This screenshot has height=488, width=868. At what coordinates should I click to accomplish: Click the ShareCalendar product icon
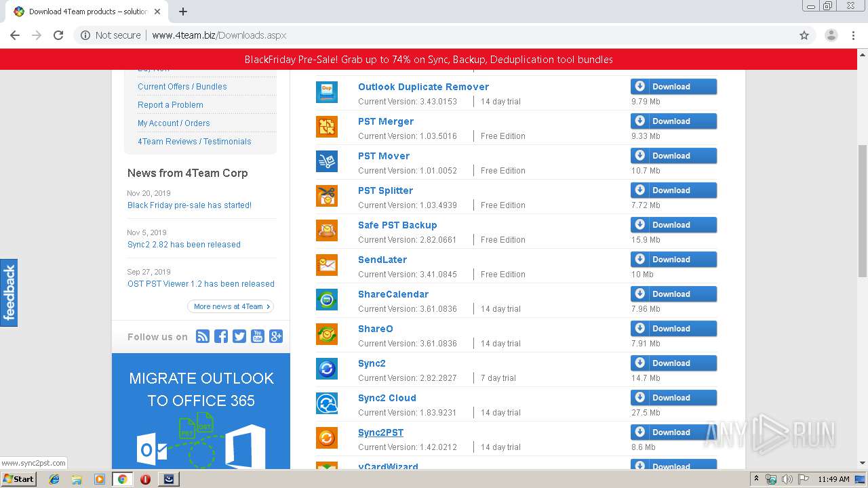(327, 300)
